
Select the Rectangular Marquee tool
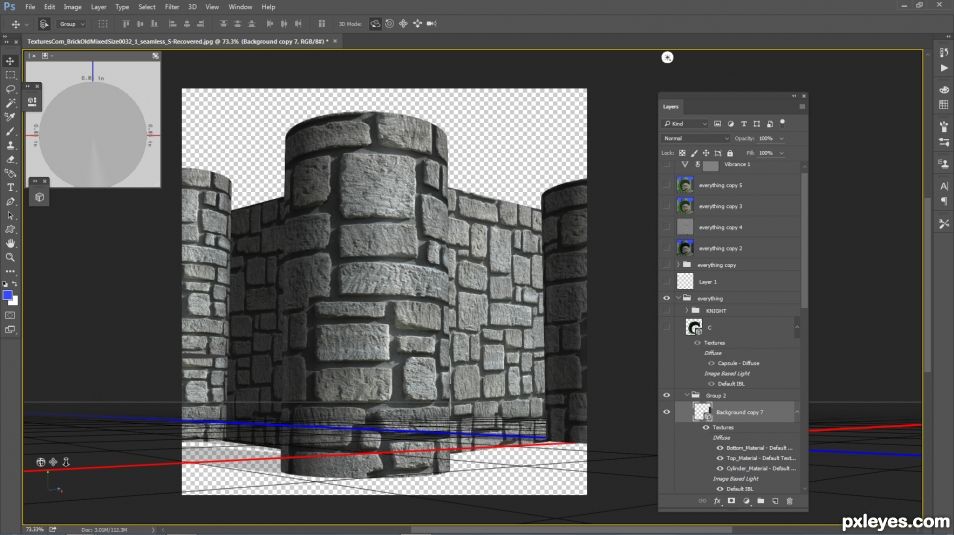pos(10,75)
